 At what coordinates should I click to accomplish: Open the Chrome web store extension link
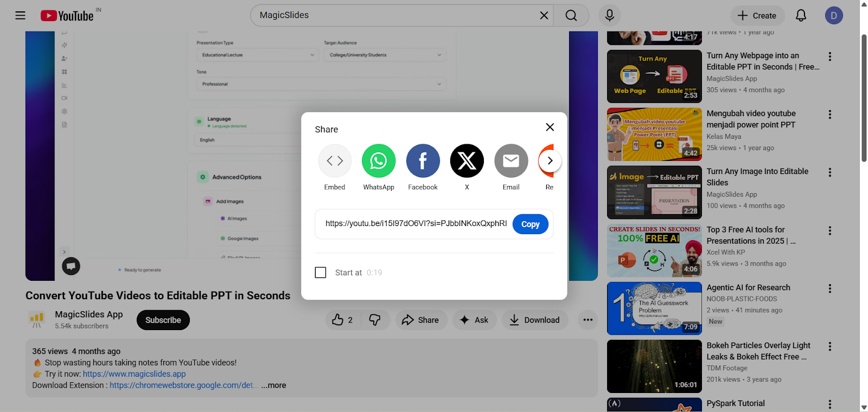(x=183, y=385)
